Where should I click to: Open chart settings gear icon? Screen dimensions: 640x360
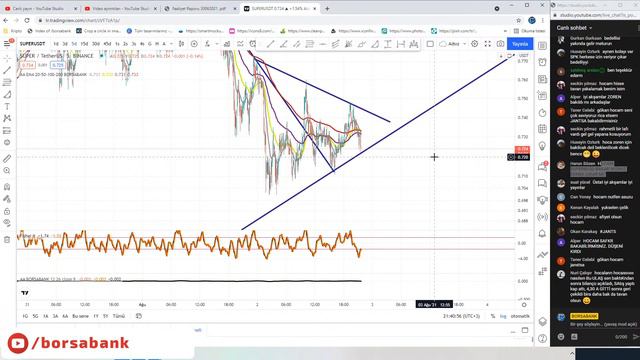[474, 44]
